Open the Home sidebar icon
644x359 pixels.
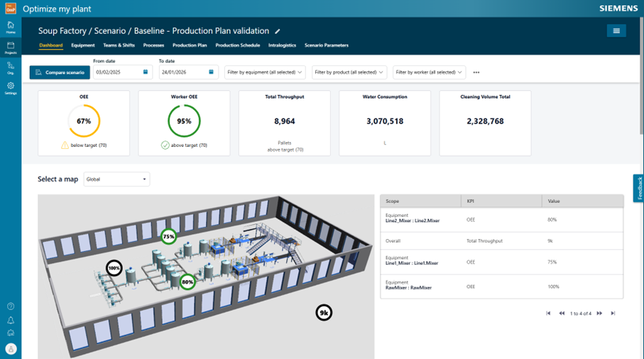(11, 27)
